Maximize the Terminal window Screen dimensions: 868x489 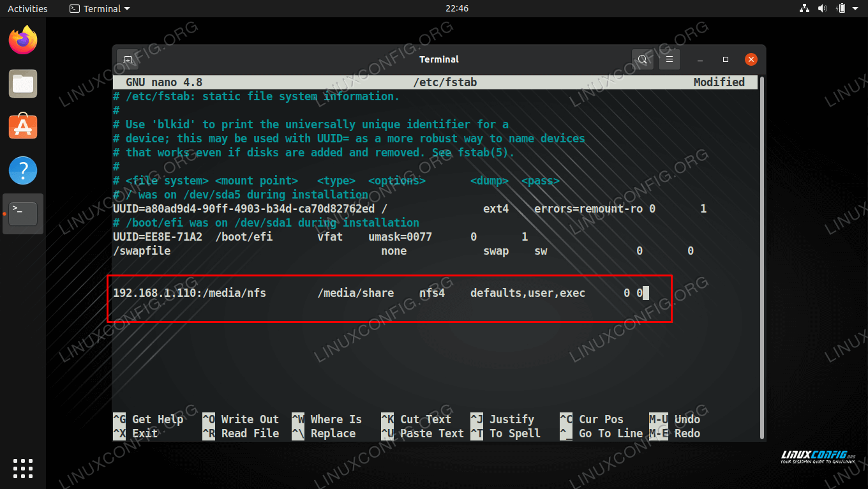point(726,59)
